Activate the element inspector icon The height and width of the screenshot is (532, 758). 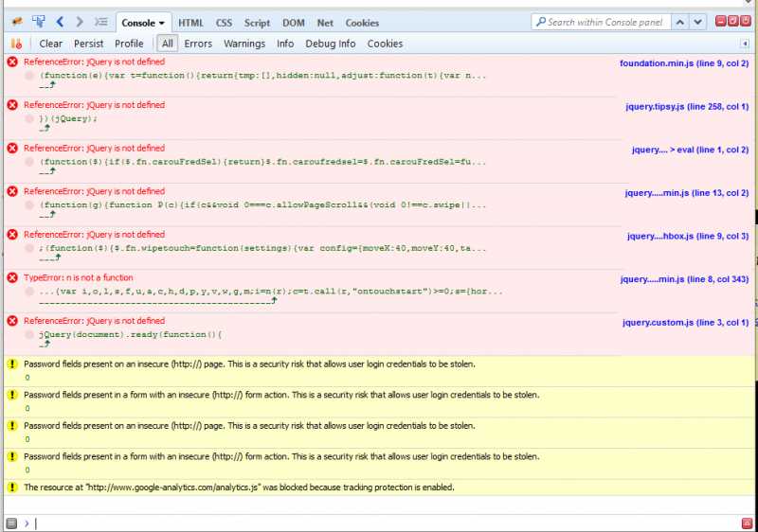tap(38, 22)
